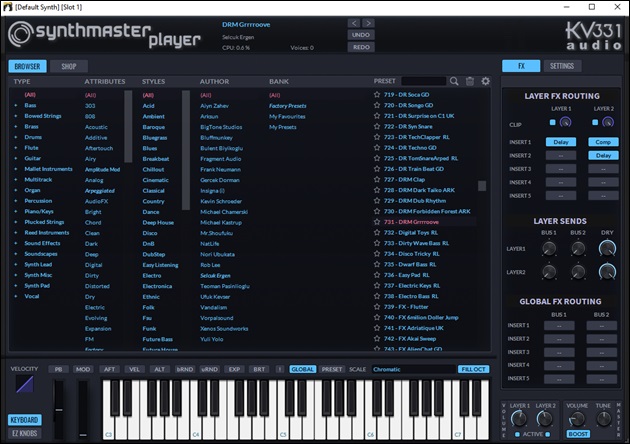
Task: Open Layer 1 Insert 2 empty slot
Action: tap(561, 156)
